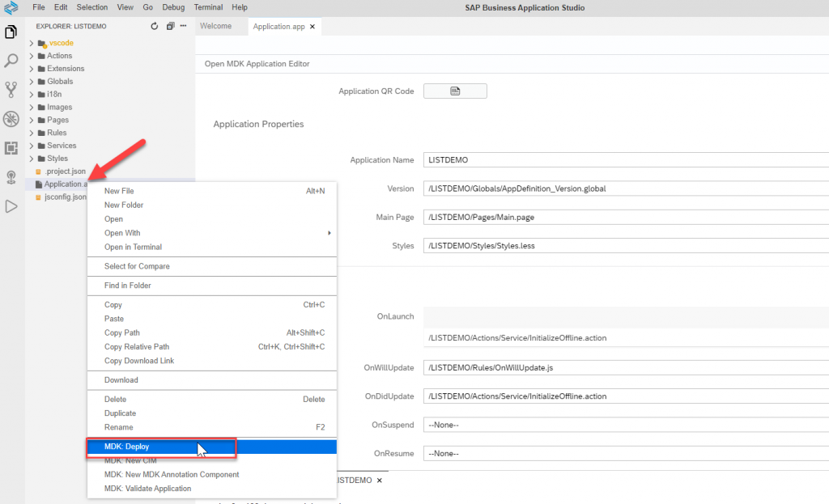The image size is (829, 504).
Task: Choose Delete in context menu
Action: (212, 400)
